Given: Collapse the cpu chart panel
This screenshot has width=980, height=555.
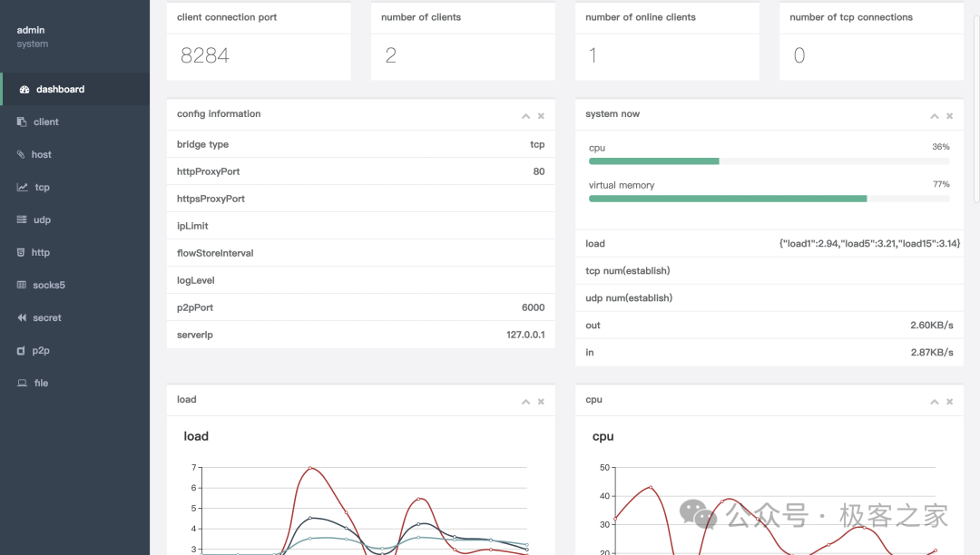Looking at the screenshot, I should point(934,402).
